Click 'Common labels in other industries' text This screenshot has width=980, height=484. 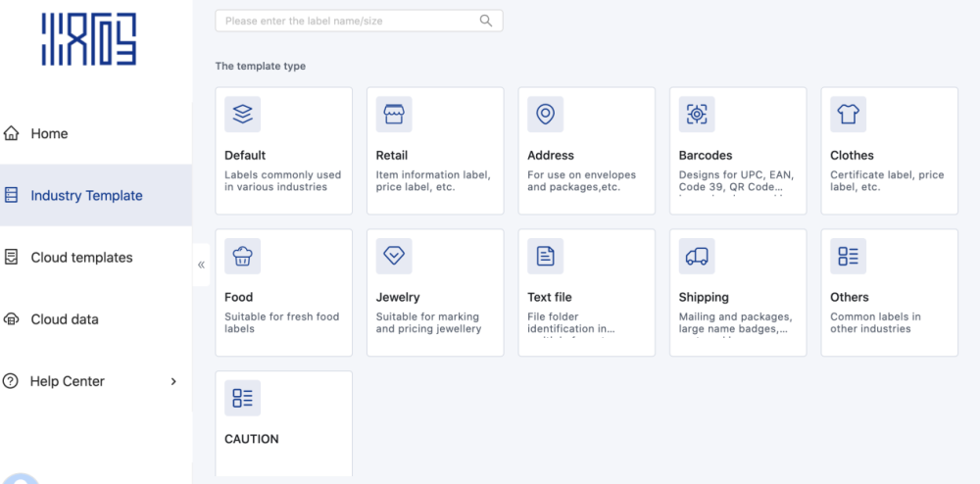point(875,322)
